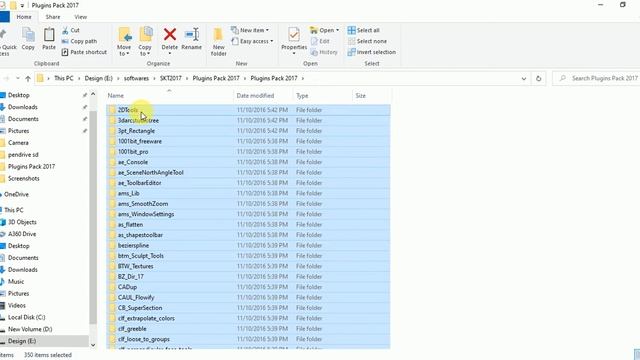The width and height of the screenshot is (640, 360).
Task: Open Screenshots quick access folder
Action: point(24,178)
